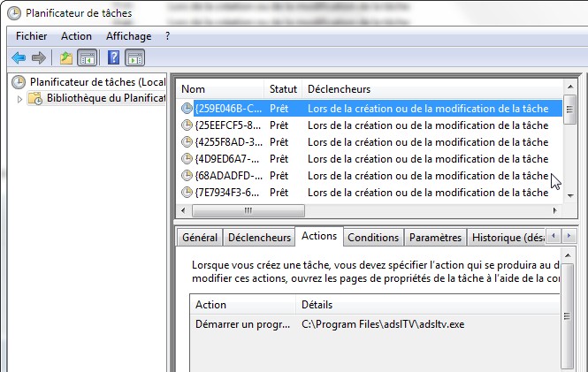This screenshot has height=372, width=588.
Task: Open the Fichier menu
Action: tap(32, 36)
